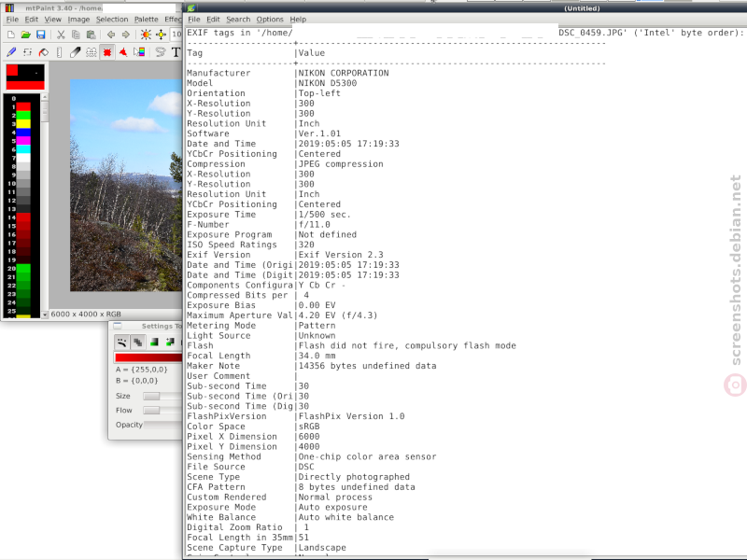Click the 'f/11.0' F-Number value

click(x=314, y=225)
